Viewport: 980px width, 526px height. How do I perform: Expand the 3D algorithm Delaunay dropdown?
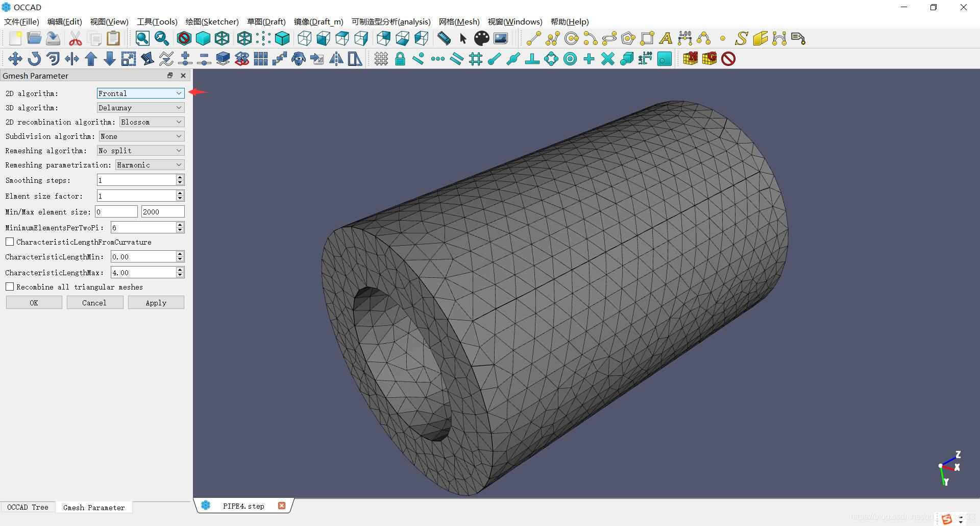click(140, 108)
